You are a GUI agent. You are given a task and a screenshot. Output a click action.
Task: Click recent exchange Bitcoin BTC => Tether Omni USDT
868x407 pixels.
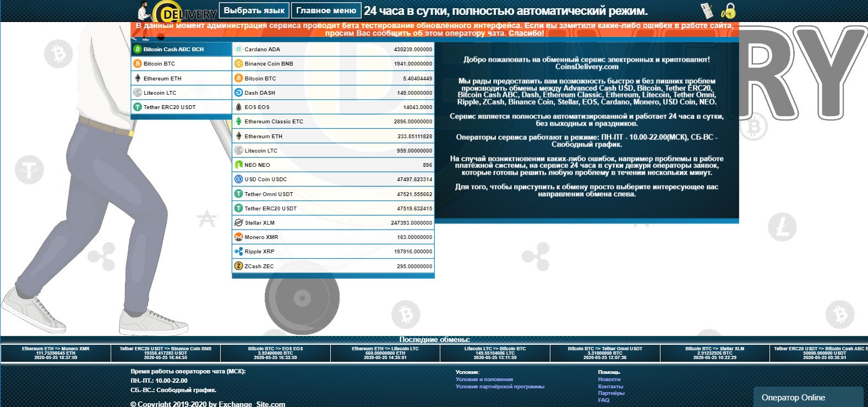tap(605, 353)
